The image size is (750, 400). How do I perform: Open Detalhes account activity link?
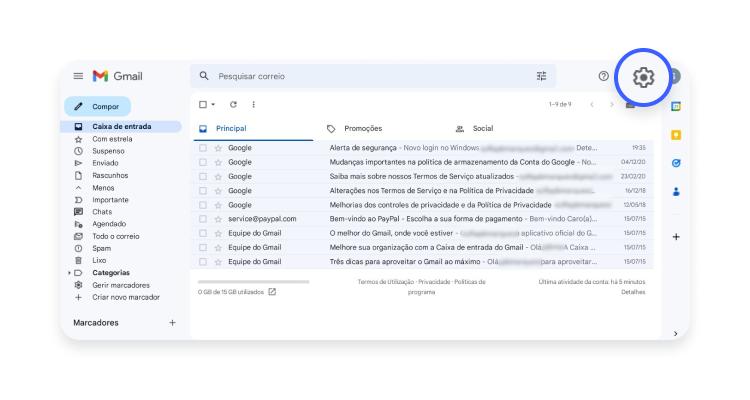(x=633, y=292)
